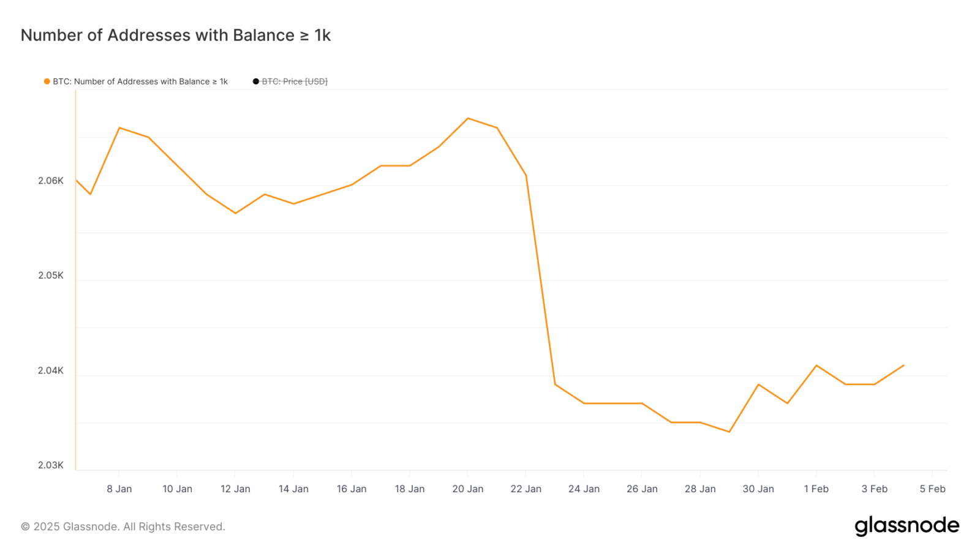Click the line's lowest point near 29 Jan
This screenshot has width=980, height=551.
click(x=729, y=432)
